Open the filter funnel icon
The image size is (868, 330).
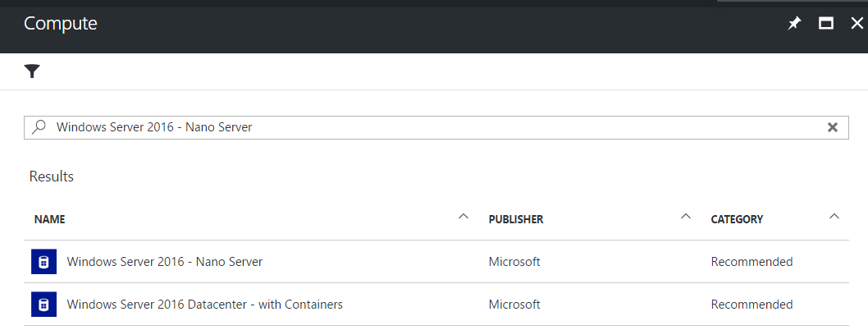(32, 71)
